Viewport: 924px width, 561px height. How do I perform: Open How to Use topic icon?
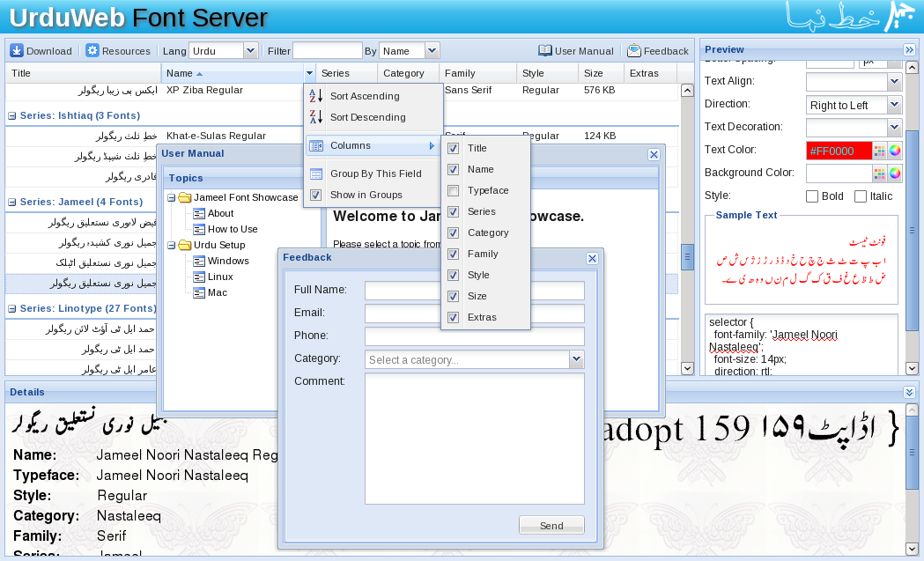coord(199,229)
